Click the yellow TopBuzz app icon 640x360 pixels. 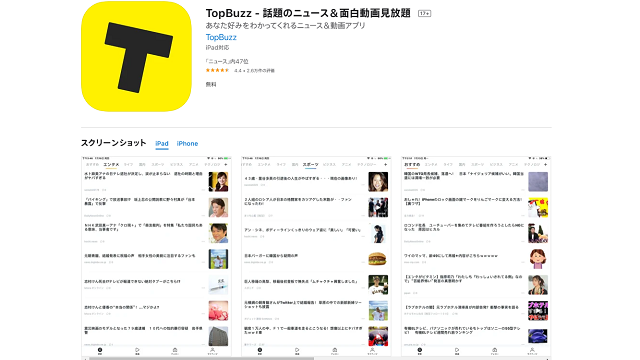[x=136, y=56]
